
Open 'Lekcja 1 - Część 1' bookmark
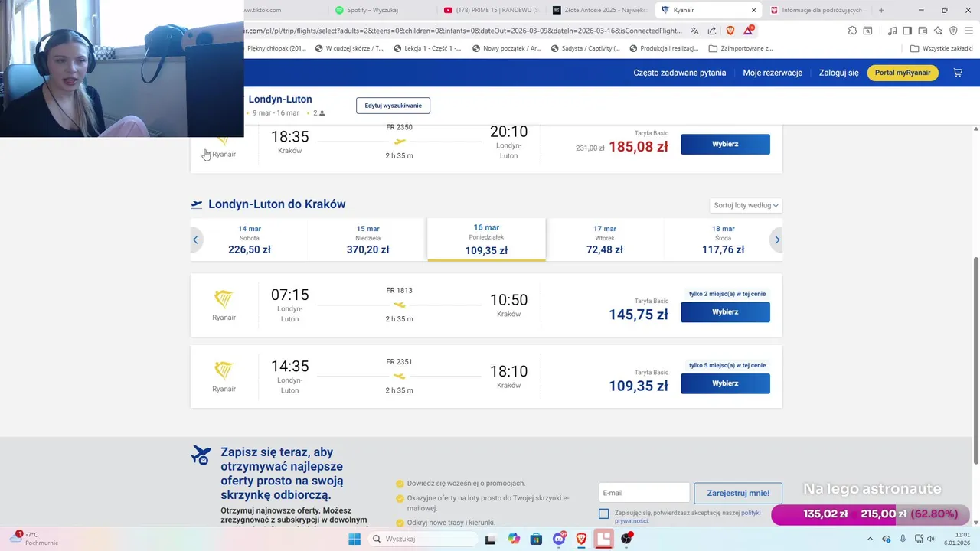tap(427, 48)
